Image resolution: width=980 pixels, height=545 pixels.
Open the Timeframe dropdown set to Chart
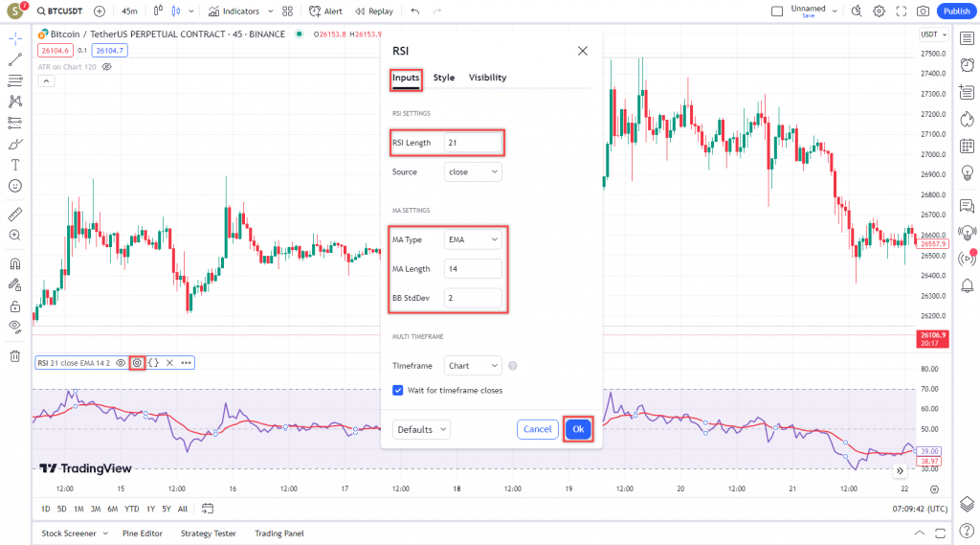coord(473,366)
